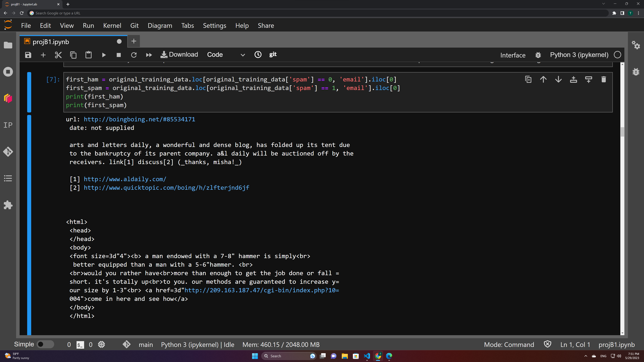Click the Download button in the toolbar
Screen dimensions: 644x362
179,54
